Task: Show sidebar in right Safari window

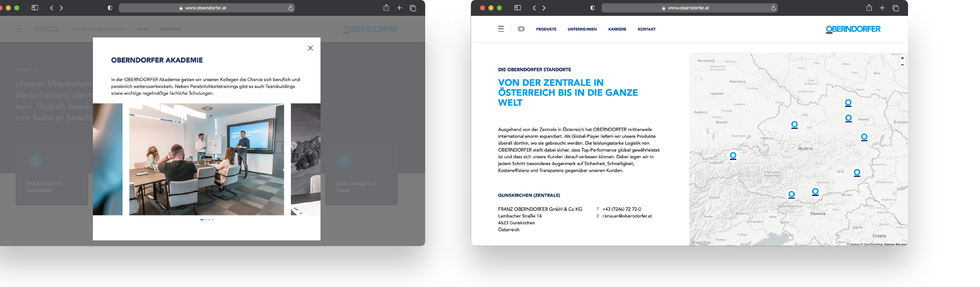Action: 518,8
